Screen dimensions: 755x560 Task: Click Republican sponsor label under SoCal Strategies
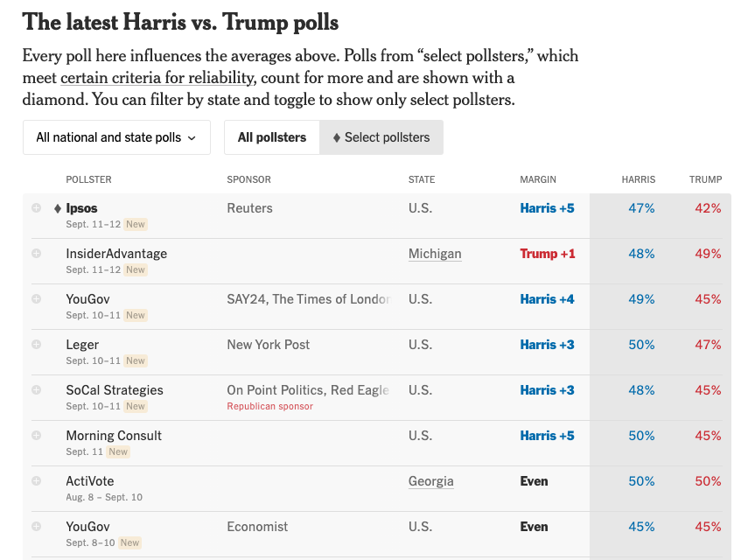point(269,406)
